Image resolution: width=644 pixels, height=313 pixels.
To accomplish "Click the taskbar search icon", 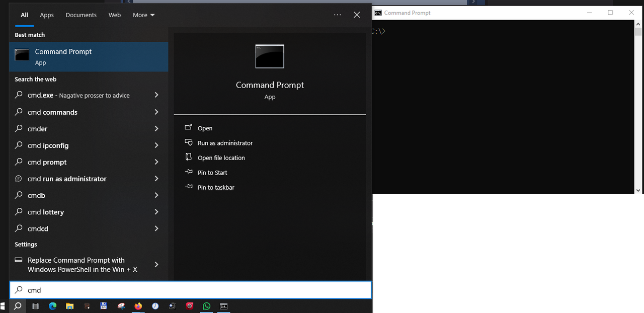I will pyautogui.click(x=18, y=305).
